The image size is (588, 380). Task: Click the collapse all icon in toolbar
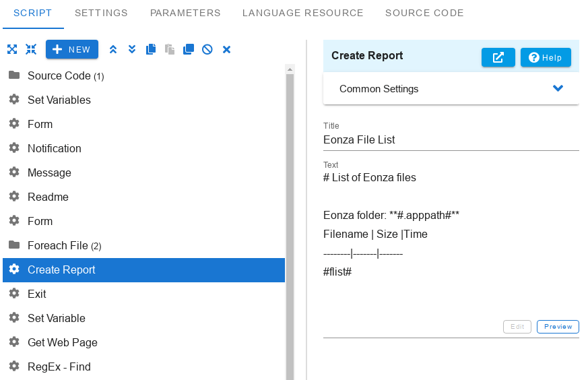click(x=31, y=49)
